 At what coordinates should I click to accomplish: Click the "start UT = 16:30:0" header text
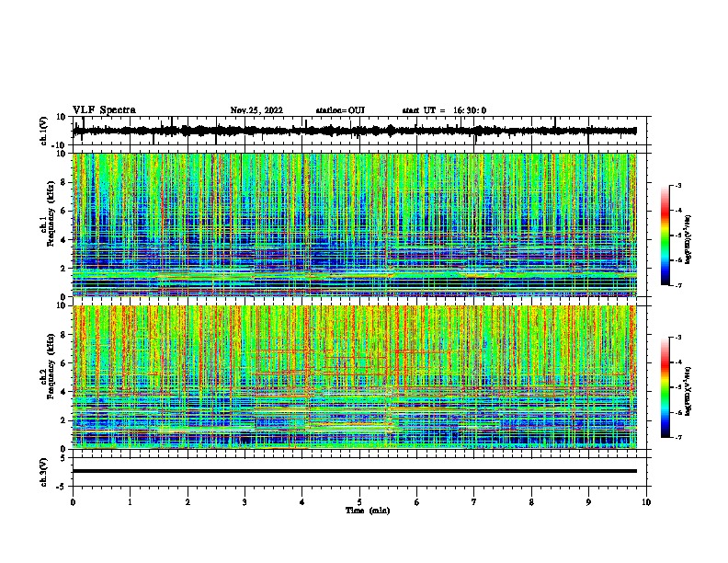[444, 110]
